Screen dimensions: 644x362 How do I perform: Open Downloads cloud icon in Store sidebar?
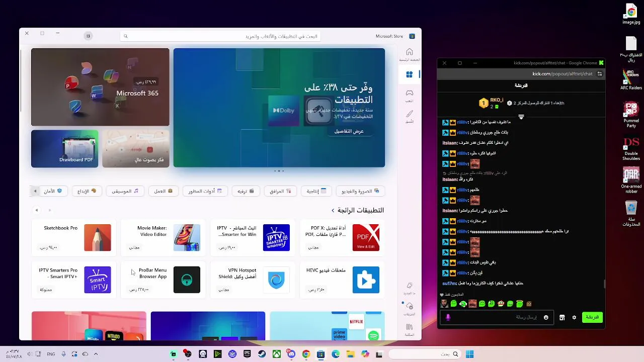pos(410,308)
